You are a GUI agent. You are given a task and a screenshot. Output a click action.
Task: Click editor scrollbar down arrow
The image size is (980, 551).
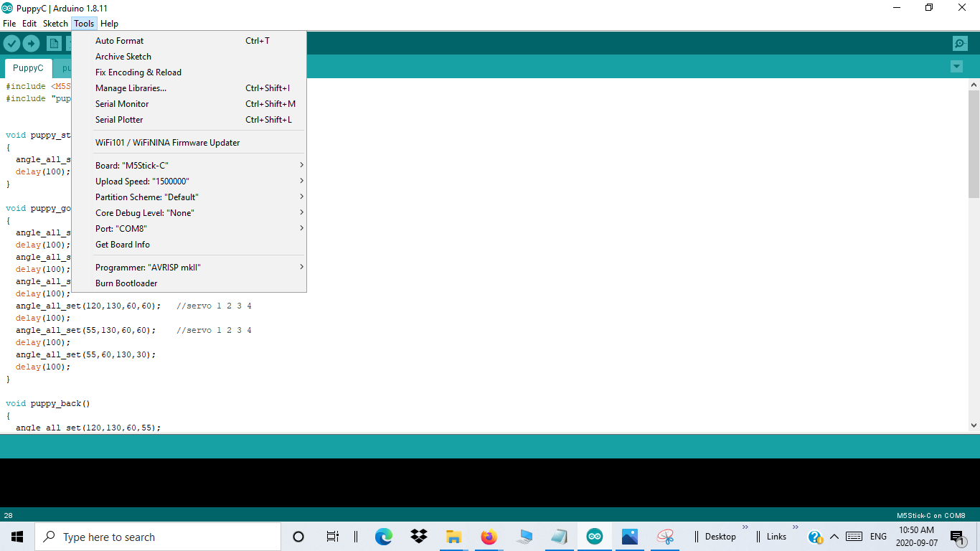pyautogui.click(x=974, y=425)
